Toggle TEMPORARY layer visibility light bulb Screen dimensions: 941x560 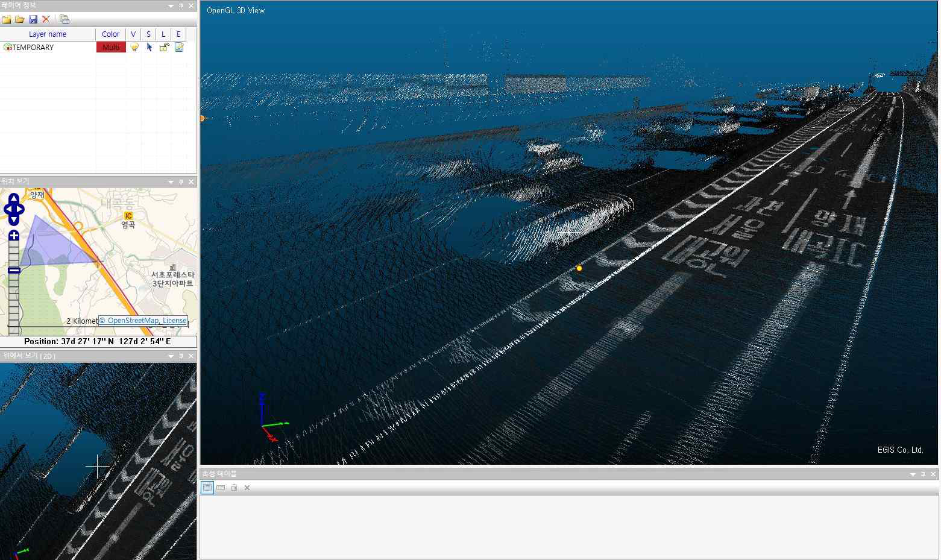[134, 47]
